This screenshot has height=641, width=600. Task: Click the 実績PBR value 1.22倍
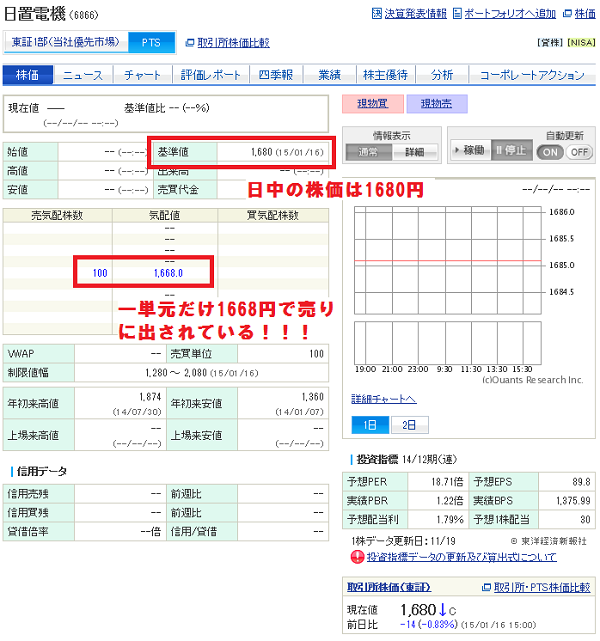[450, 501]
